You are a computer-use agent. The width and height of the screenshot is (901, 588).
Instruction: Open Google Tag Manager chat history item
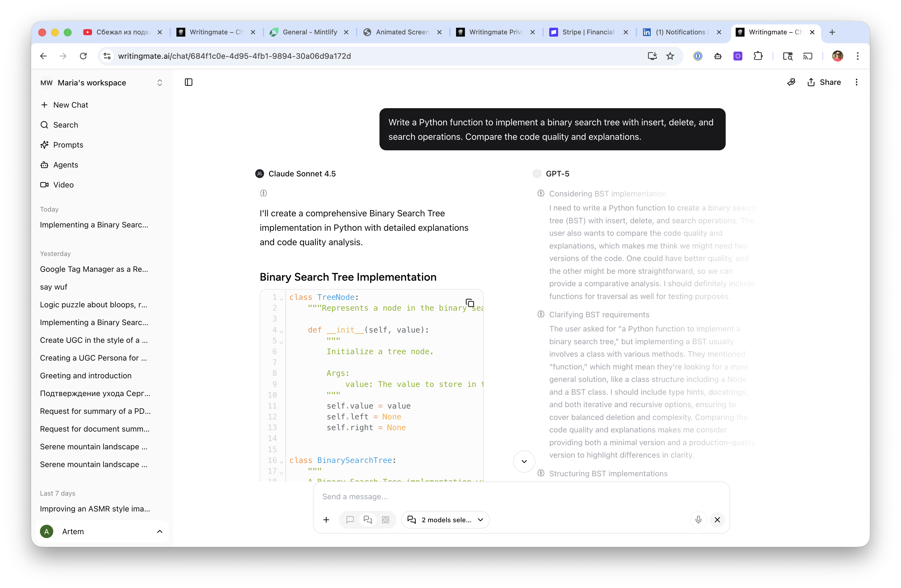(x=94, y=269)
